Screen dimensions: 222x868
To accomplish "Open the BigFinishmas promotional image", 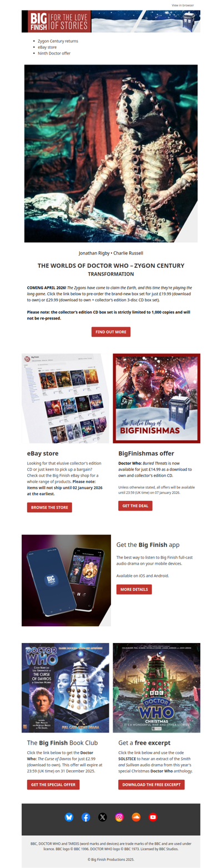I will tap(157, 398).
